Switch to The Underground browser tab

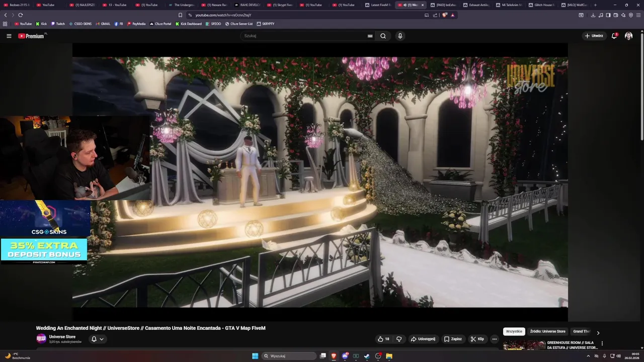tap(181, 5)
